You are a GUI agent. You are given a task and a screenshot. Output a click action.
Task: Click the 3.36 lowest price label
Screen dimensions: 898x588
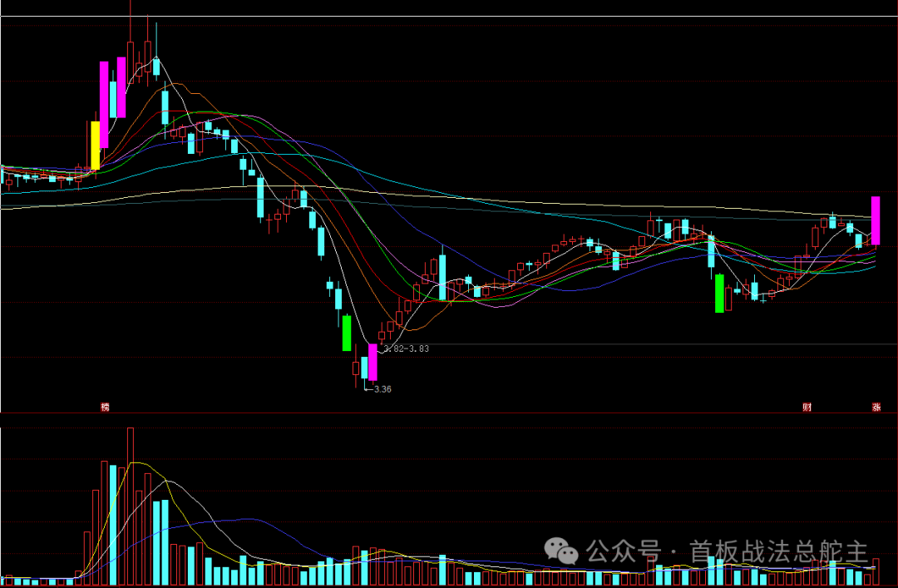(x=382, y=389)
